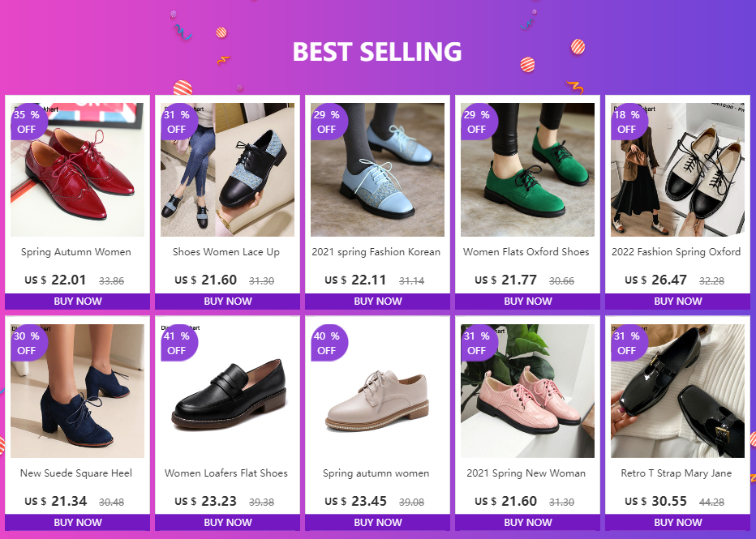View the black patent Mary Jane image

point(677,391)
